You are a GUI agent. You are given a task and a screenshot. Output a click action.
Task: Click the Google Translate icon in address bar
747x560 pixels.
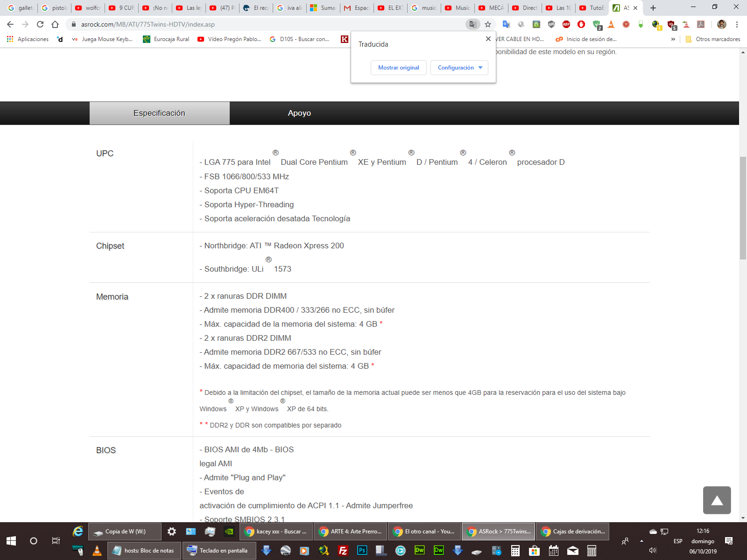(x=472, y=24)
